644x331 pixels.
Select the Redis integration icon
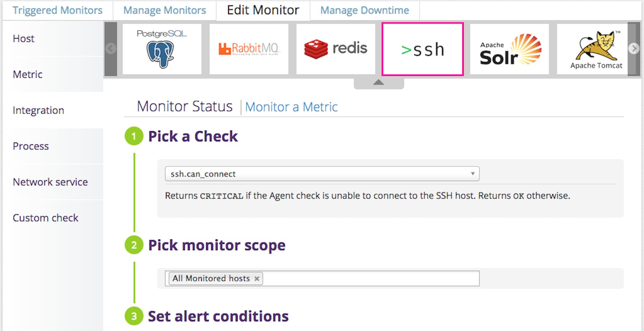point(336,49)
